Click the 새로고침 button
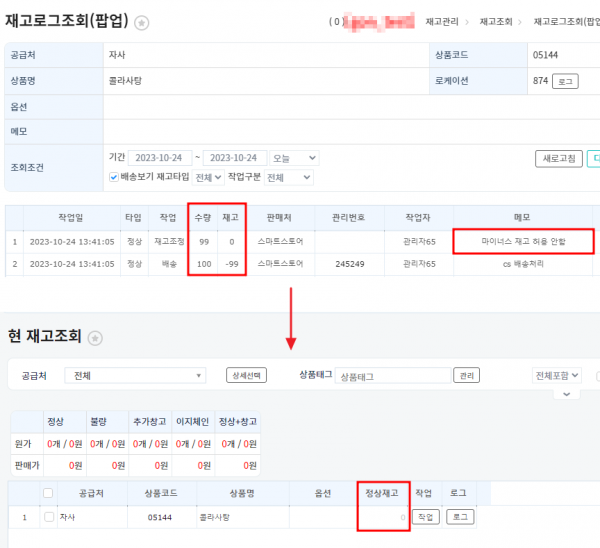 pyautogui.click(x=557, y=158)
